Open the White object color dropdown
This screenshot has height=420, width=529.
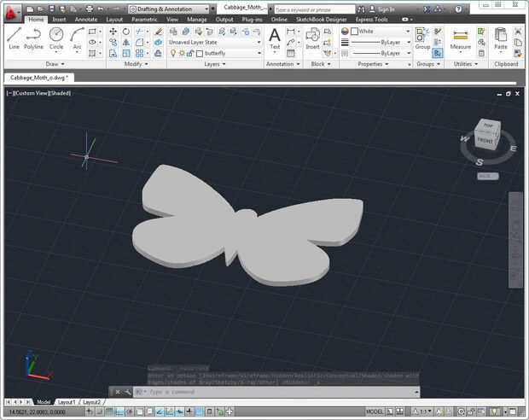[381, 32]
